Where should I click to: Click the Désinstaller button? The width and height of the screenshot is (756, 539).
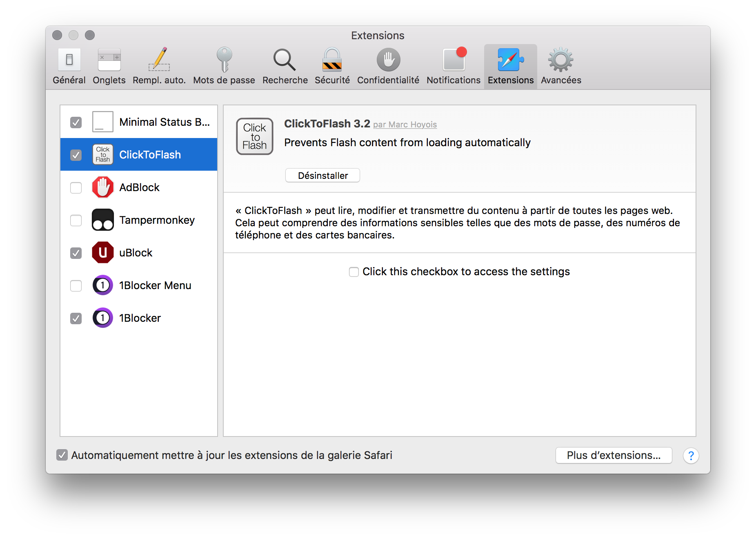[322, 175]
